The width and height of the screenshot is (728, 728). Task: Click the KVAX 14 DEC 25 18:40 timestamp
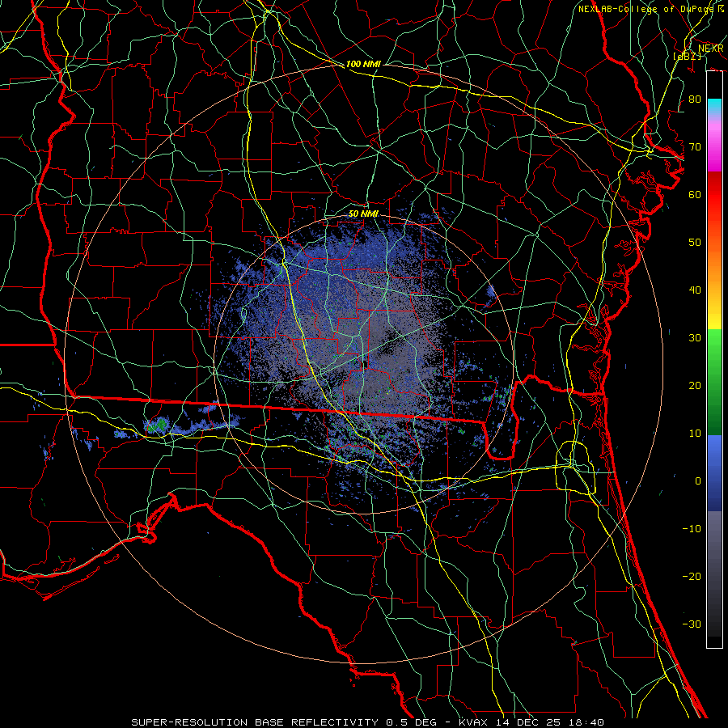531,722
